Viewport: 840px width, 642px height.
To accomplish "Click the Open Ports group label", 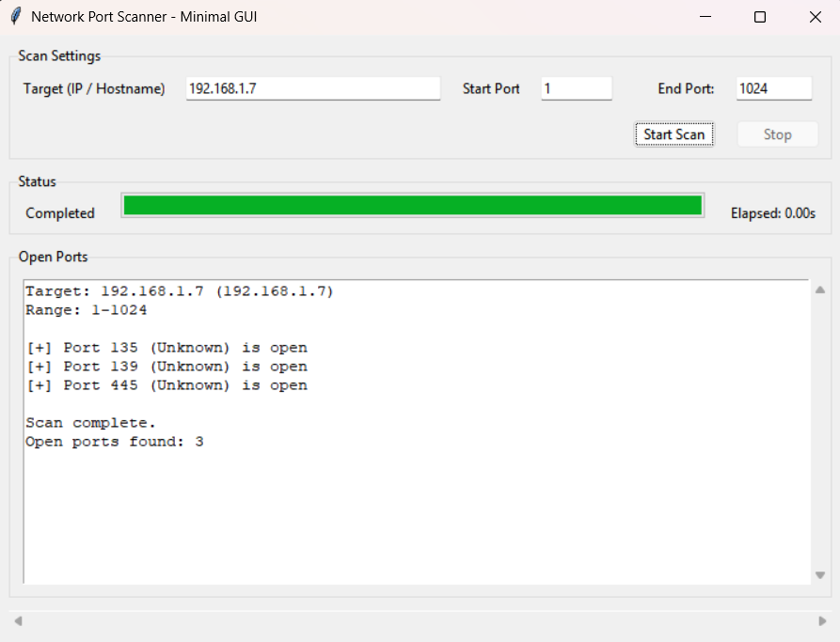I will click(55, 257).
